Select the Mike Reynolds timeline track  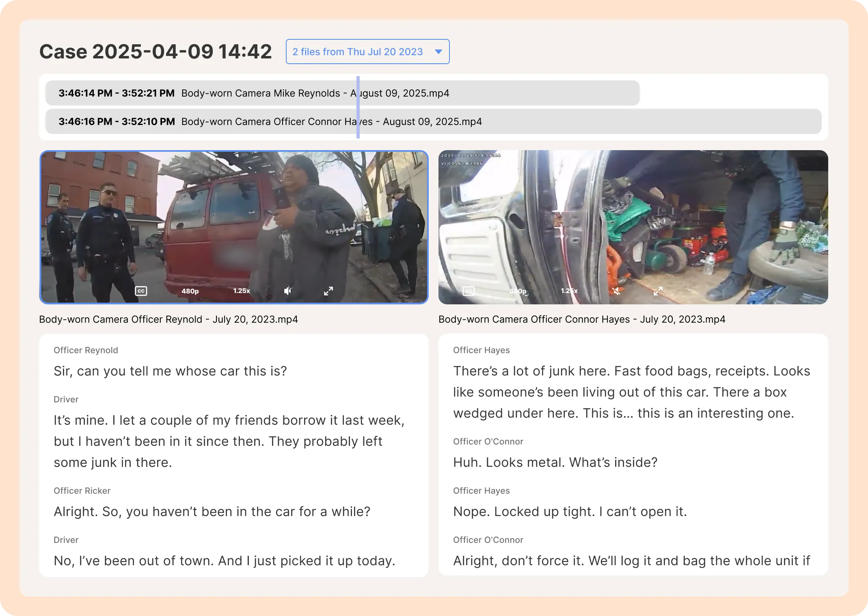pos(342,93)
